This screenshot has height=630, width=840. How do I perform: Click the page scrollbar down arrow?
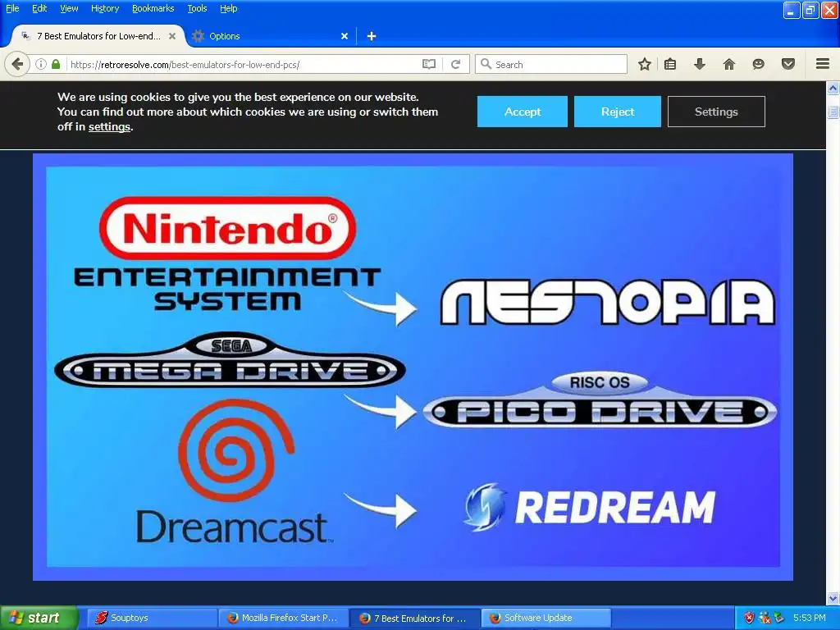click(833, 598)
